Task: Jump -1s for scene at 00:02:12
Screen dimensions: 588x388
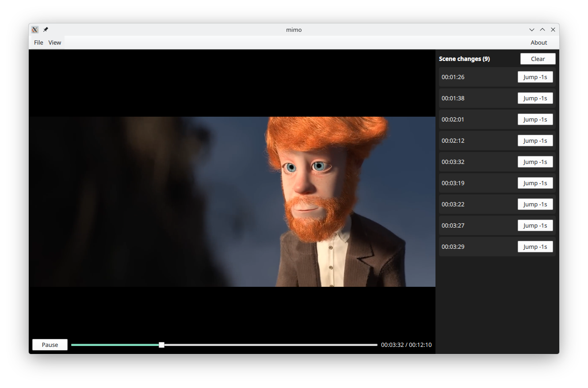Action: click(x=535, y=141)
